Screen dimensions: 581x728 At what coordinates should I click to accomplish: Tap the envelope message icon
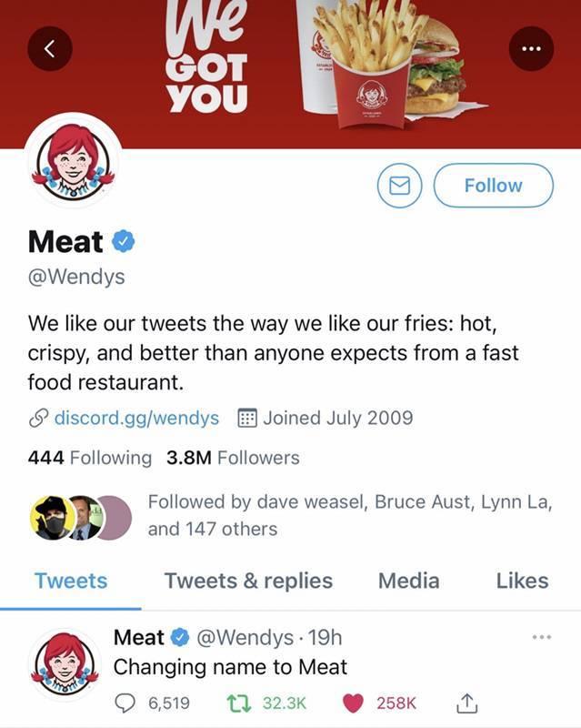(x=399, y=186)
